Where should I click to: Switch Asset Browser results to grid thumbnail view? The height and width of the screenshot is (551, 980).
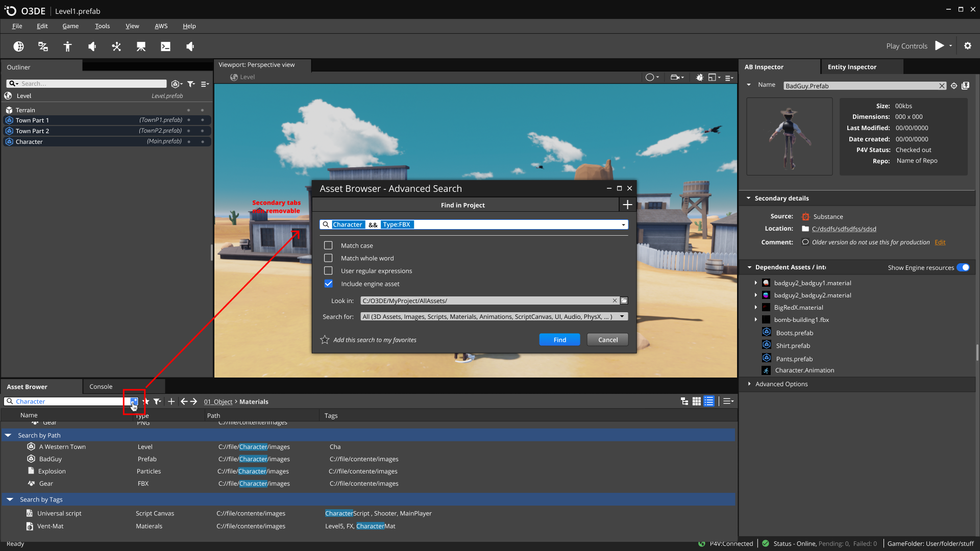click(696, 402)
